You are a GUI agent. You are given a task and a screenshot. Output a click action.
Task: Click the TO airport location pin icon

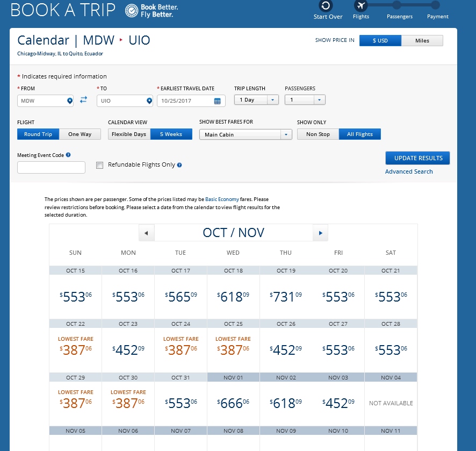click(149, 101)
